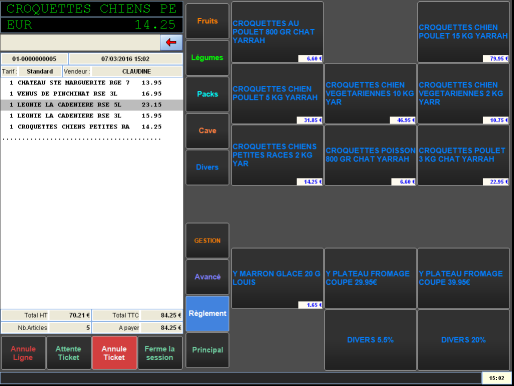The image size is (514, 386).
Task: Open the Fruits category
Action: point(207,21)
